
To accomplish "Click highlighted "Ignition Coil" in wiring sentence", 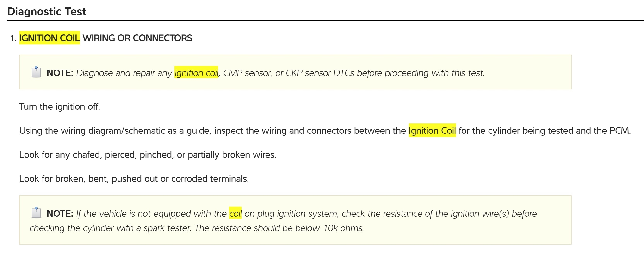I will click(432, 131).
